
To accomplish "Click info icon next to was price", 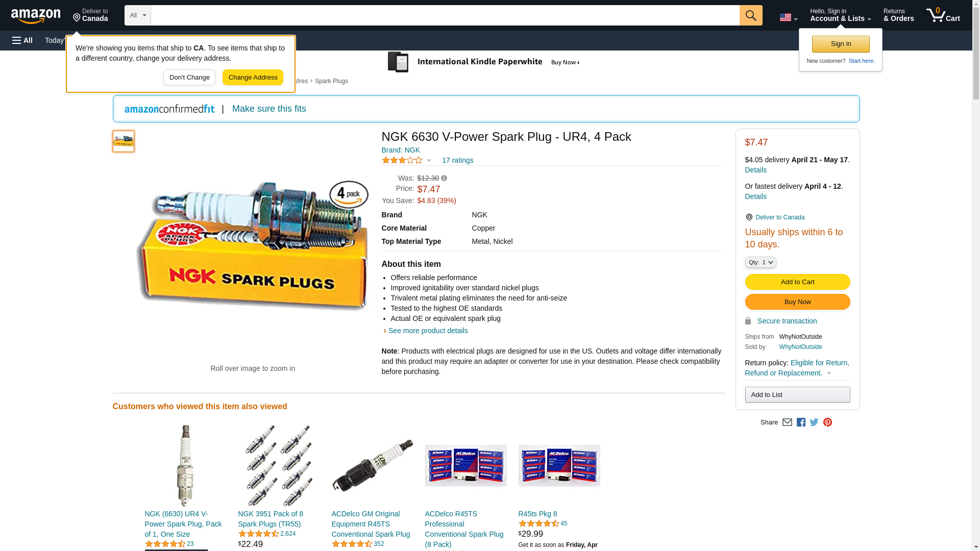I will point(444,179).
